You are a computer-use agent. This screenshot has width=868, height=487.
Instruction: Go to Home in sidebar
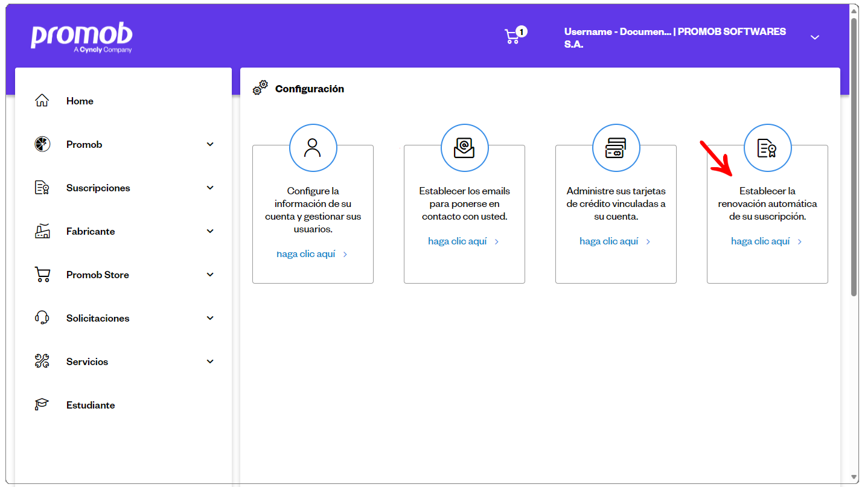[80, 101]
